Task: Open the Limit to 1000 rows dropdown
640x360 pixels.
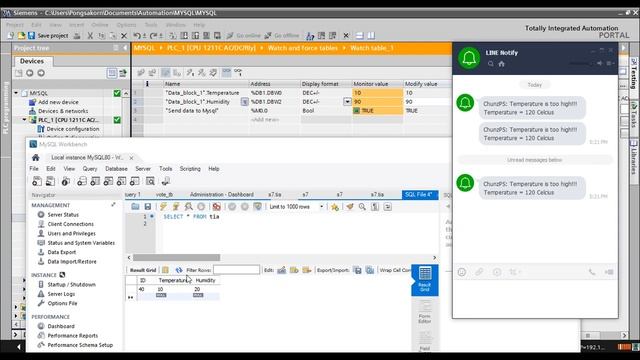Action: point(322,207)
